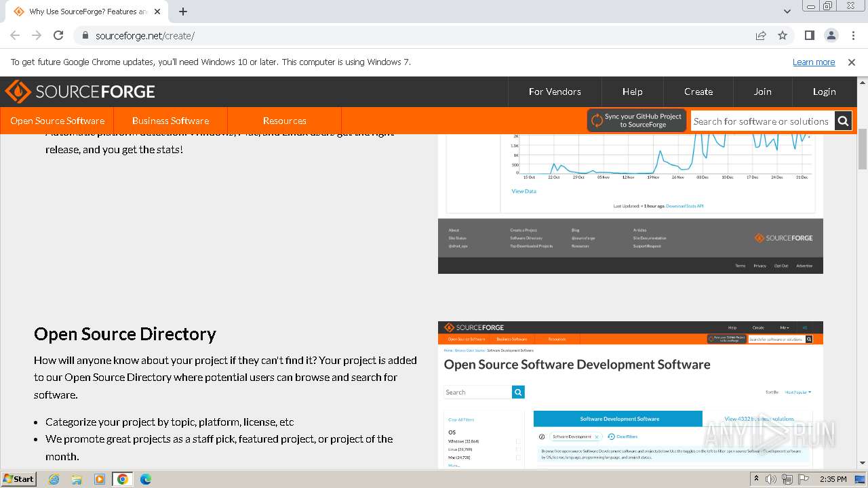Open the Business Software tab
This screenshot has width=868, height=488.
170,121
